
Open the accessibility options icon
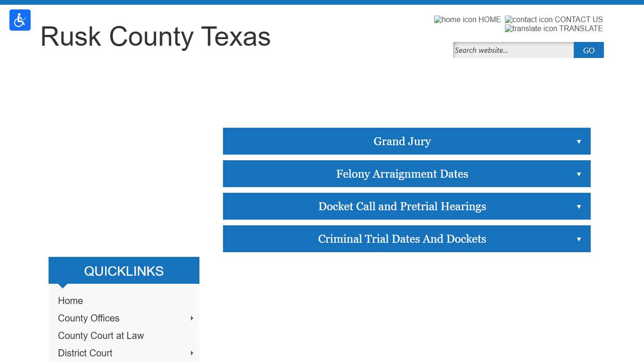pos(20,20)
